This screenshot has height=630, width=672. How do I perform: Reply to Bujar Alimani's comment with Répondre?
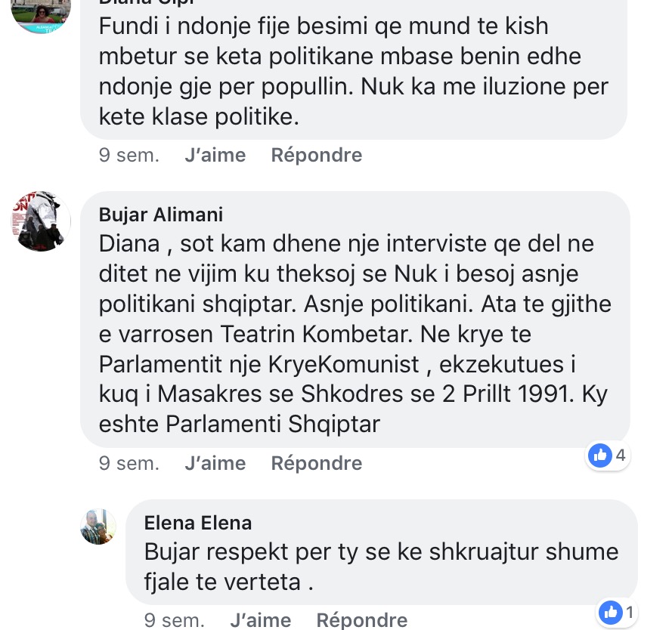click(x=316, y=463)
